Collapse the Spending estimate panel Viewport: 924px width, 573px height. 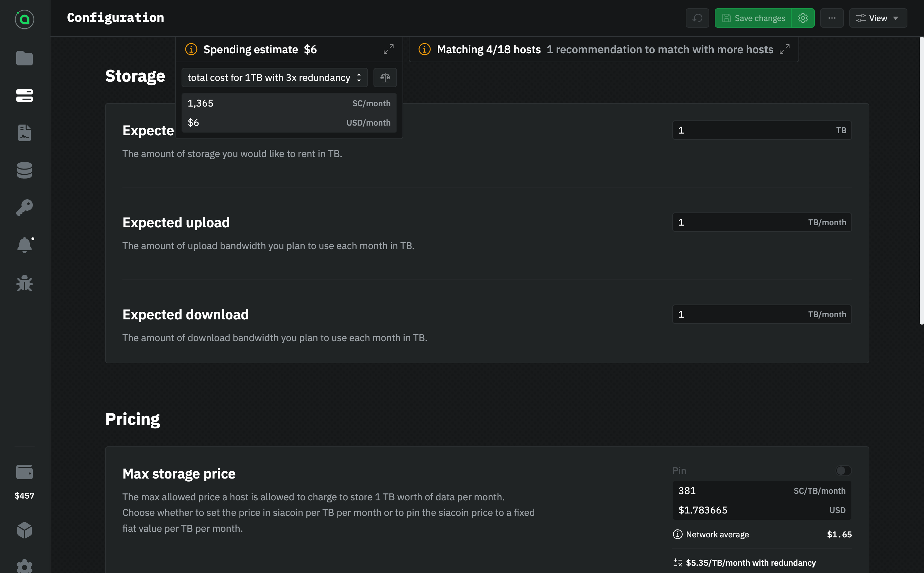389,49
